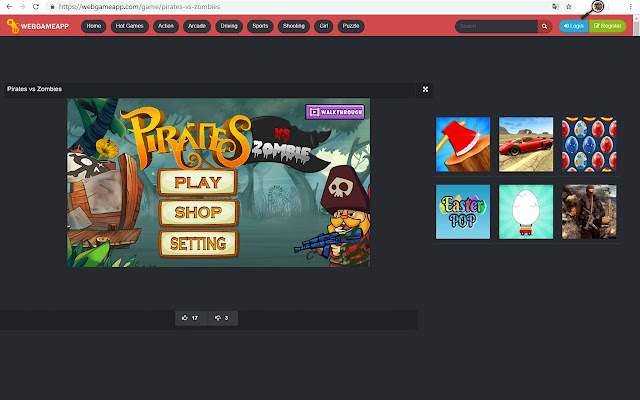
Task: Click the WEBGAMEAPP logo
Action: click(x=38, y=26)
